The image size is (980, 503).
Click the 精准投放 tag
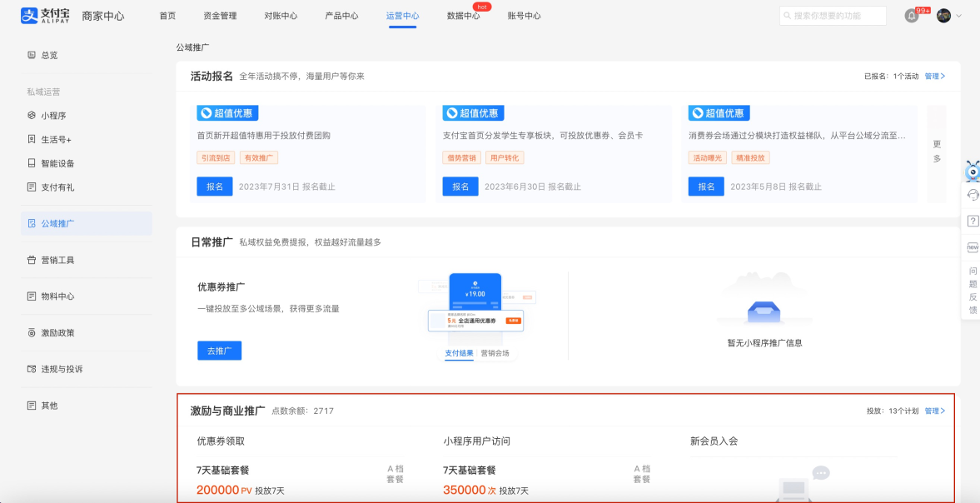[x=751, y=157]
